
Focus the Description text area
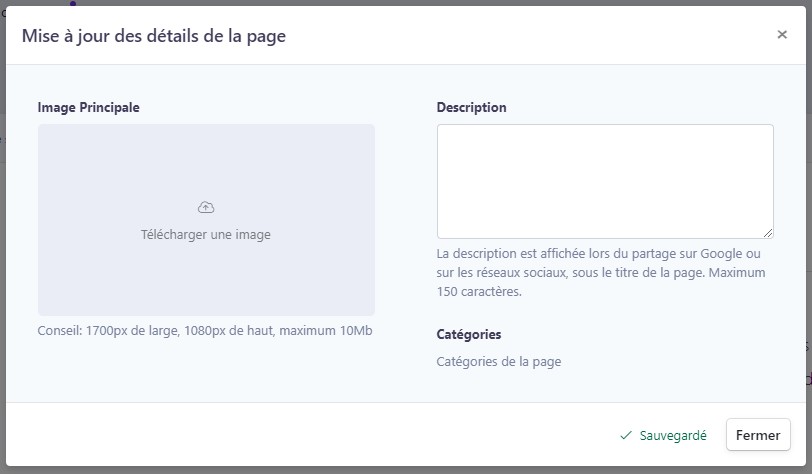coord(604,180)
